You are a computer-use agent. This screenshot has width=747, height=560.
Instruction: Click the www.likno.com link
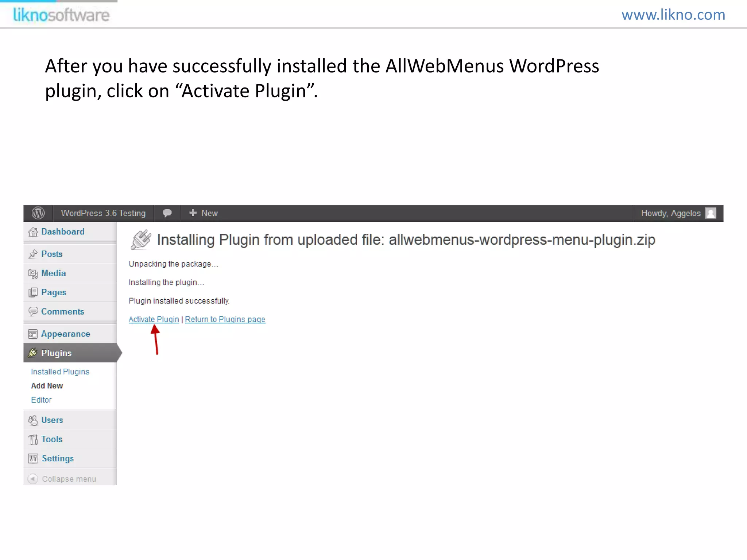pos(673,15)
